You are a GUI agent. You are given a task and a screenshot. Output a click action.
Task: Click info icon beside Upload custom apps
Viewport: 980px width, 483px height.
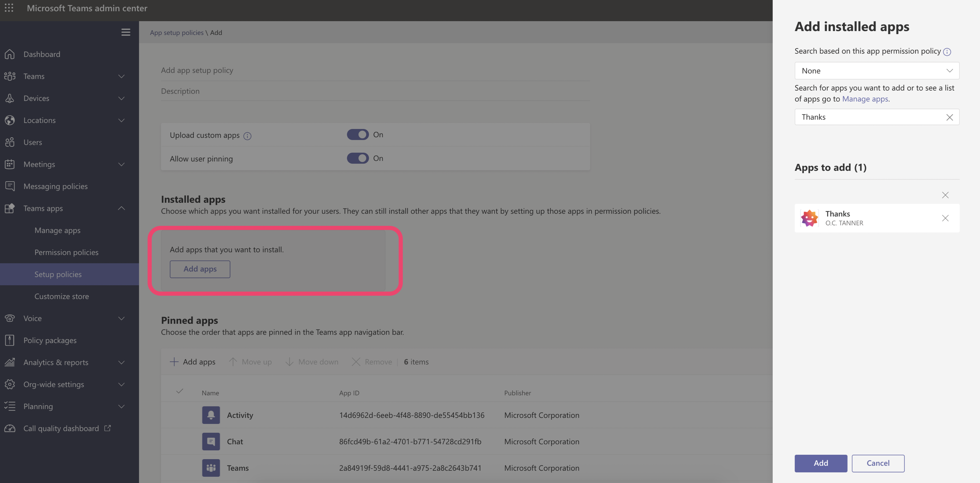pyautogui.click(x=247, y=136)
